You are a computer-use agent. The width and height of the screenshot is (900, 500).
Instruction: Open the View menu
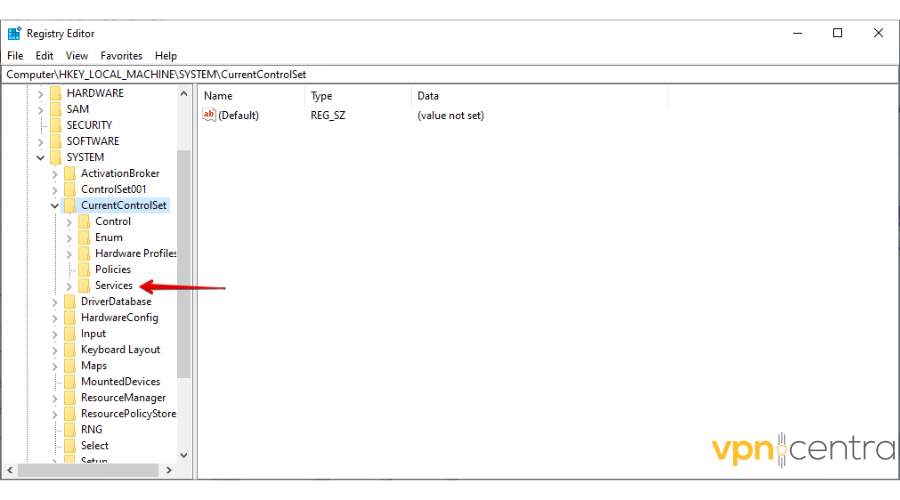pos(76,56)
